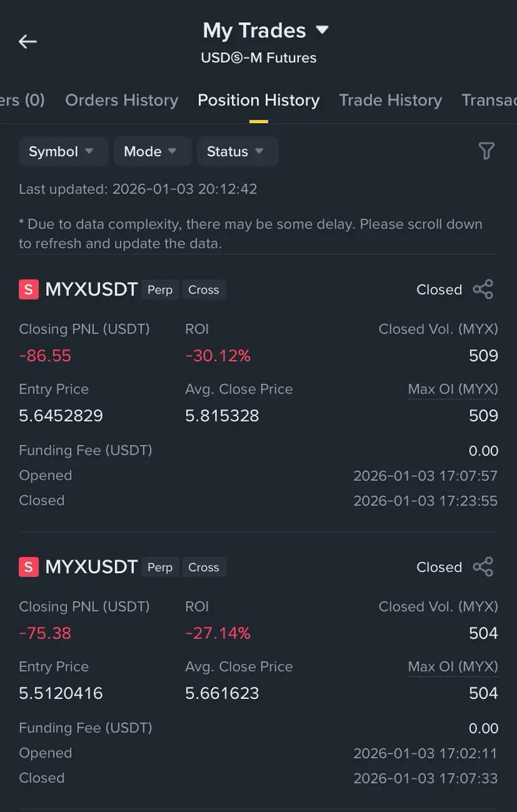Open the filter funnel icon
The image size is (517, 812).
click(486, 151)
